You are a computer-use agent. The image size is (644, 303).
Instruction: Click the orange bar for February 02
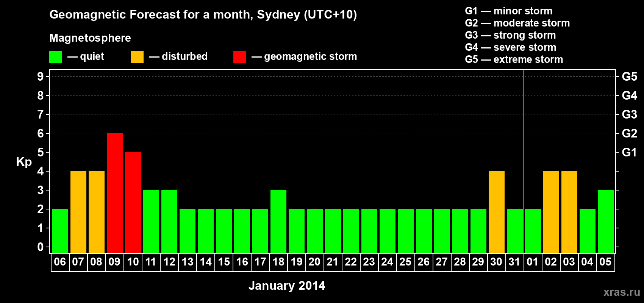(551, 212)
